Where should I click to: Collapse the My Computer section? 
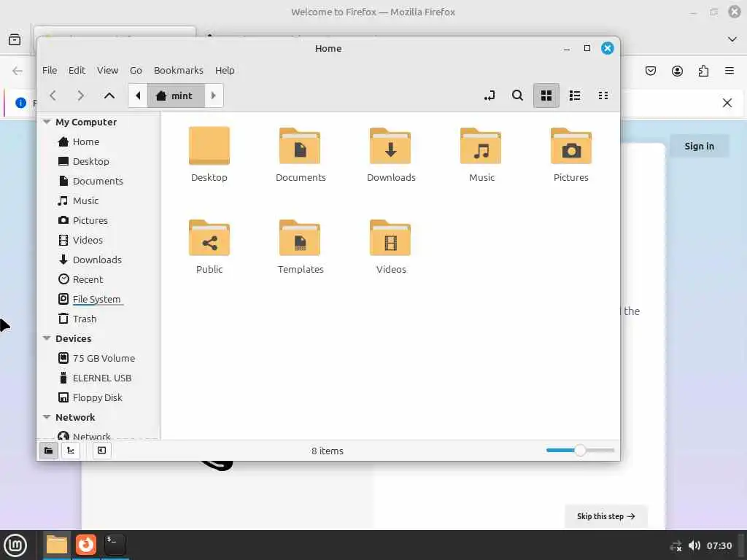(x=47, y=122)
